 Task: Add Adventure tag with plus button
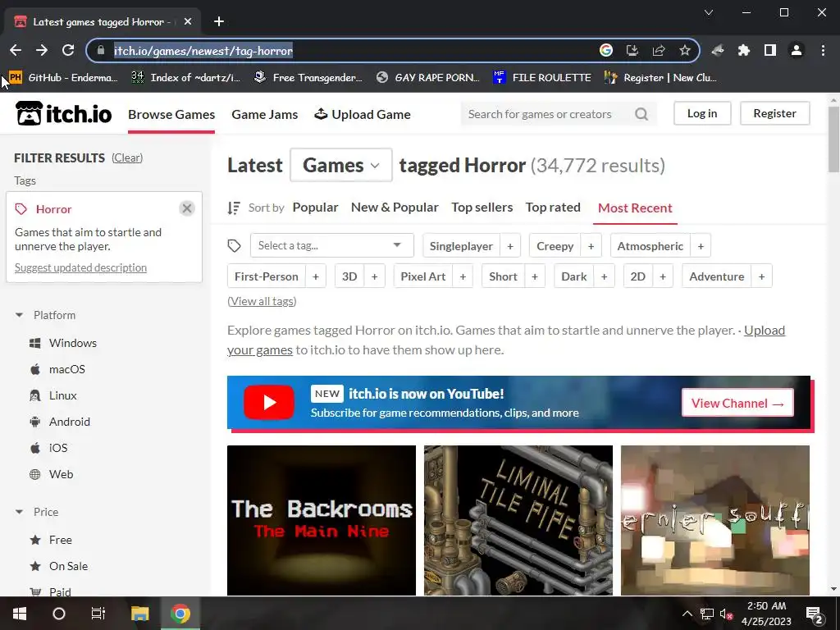pos(762,276)
